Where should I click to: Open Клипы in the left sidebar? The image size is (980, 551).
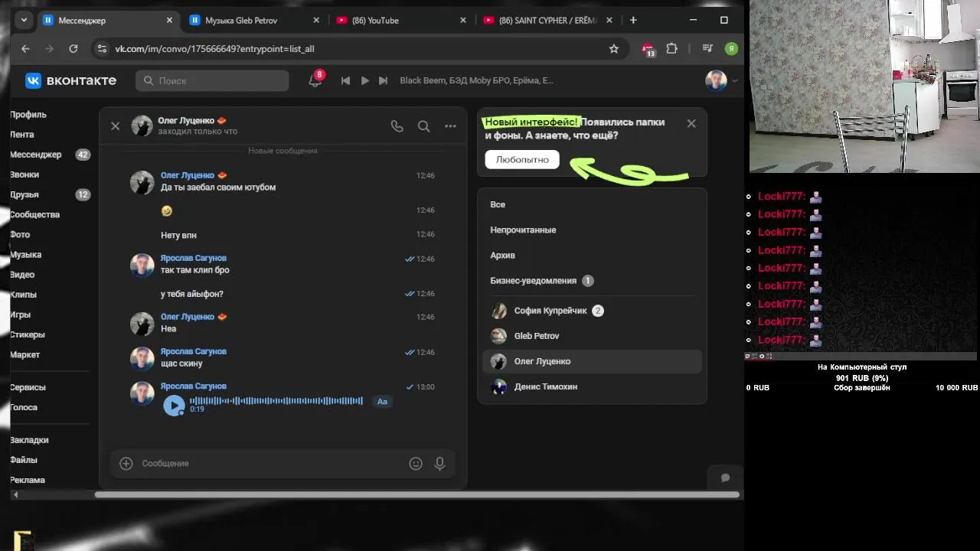[x=24, y=295]
